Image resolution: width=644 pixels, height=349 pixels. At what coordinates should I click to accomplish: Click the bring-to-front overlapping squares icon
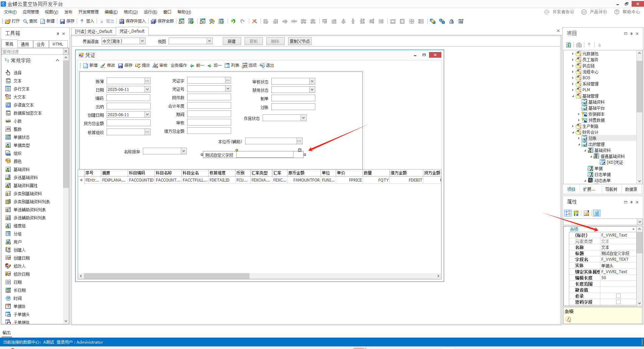pos(433,21)
